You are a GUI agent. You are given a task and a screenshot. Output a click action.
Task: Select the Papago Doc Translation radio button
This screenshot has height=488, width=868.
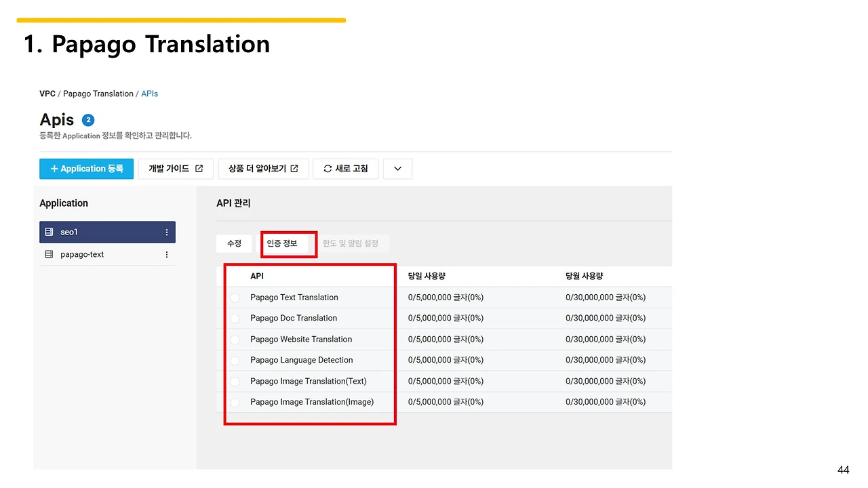coord(235,319)
